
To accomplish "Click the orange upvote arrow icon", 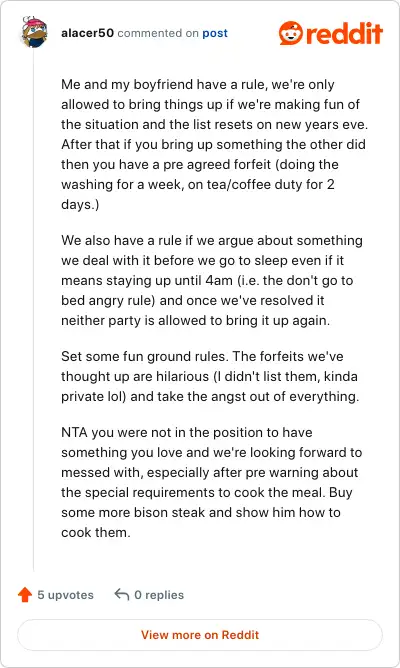I will coord(25,594).
